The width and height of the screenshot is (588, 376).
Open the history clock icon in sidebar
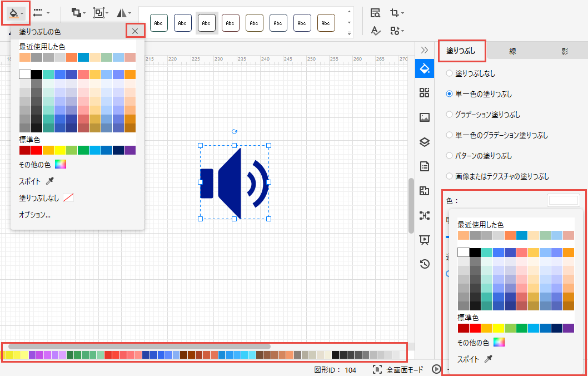tap(425, 264)
